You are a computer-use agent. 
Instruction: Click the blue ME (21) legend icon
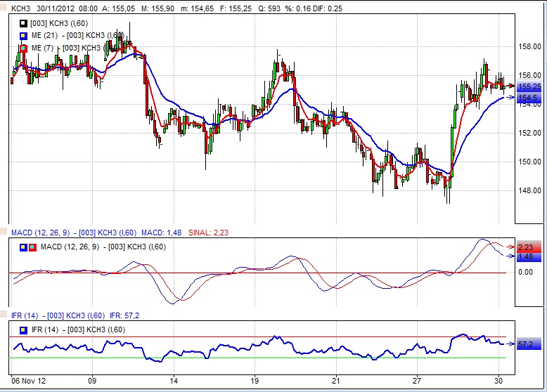click(x=23, y=35)
